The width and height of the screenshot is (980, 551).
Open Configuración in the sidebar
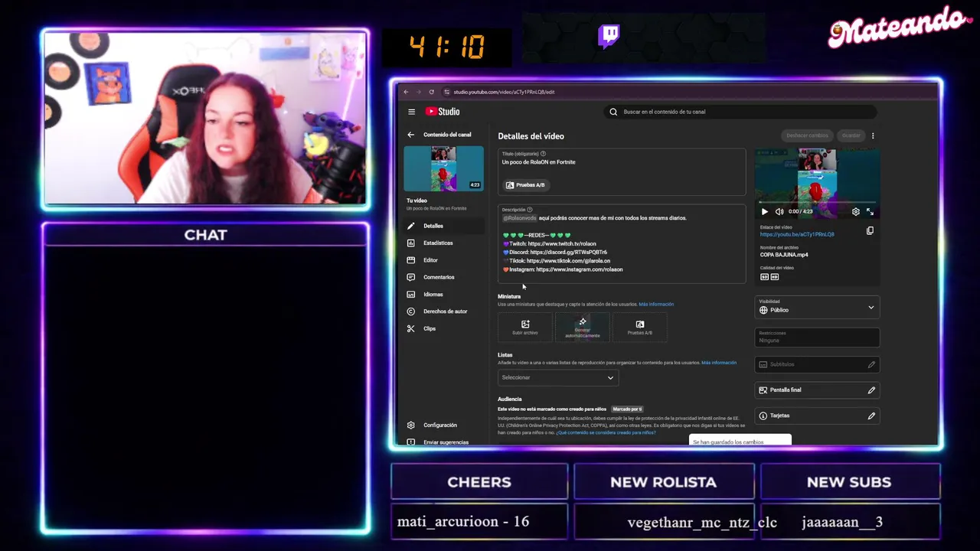(444, 425)
